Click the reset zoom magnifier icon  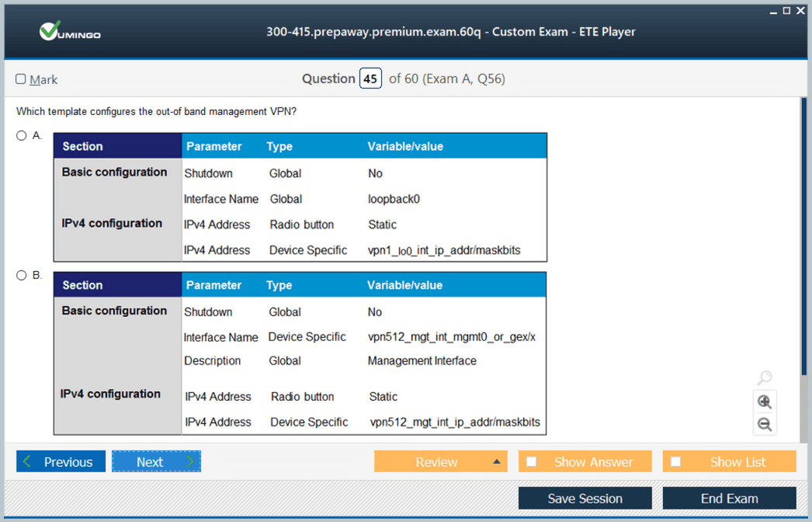765,378
